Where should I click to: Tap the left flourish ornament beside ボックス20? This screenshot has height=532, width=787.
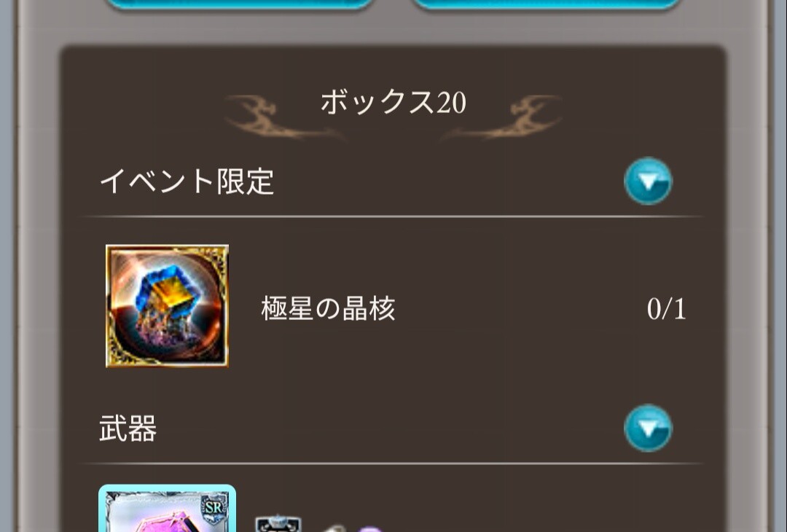pyautogui.click(x=283, y=117)
